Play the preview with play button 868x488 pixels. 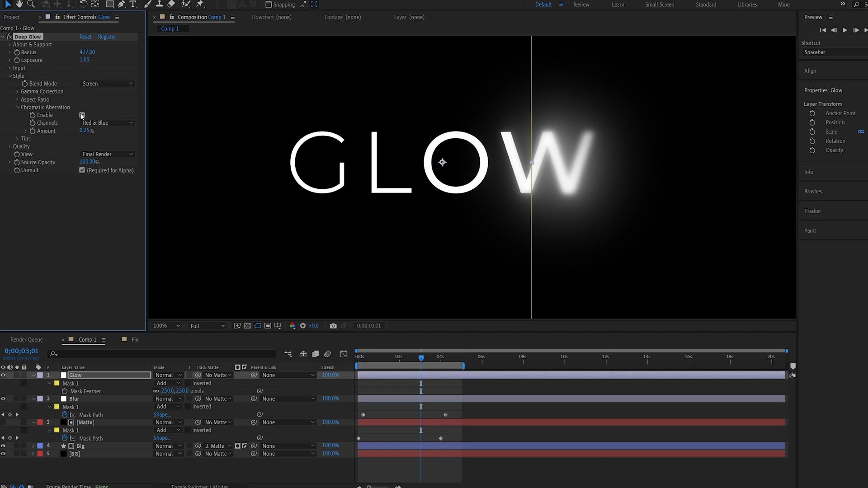tap(844, 30)
